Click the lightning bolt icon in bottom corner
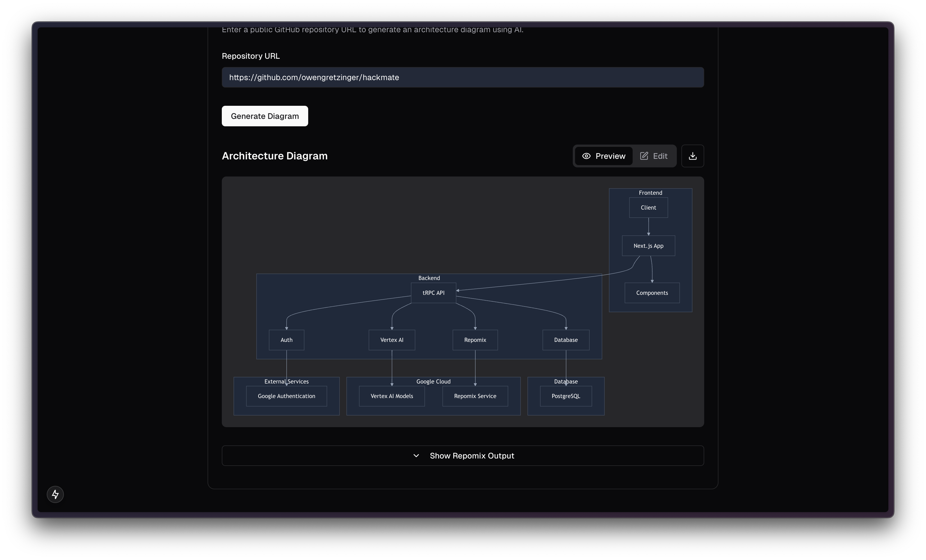The height and width of the screenshot is (560, 926). click(55, 494)
